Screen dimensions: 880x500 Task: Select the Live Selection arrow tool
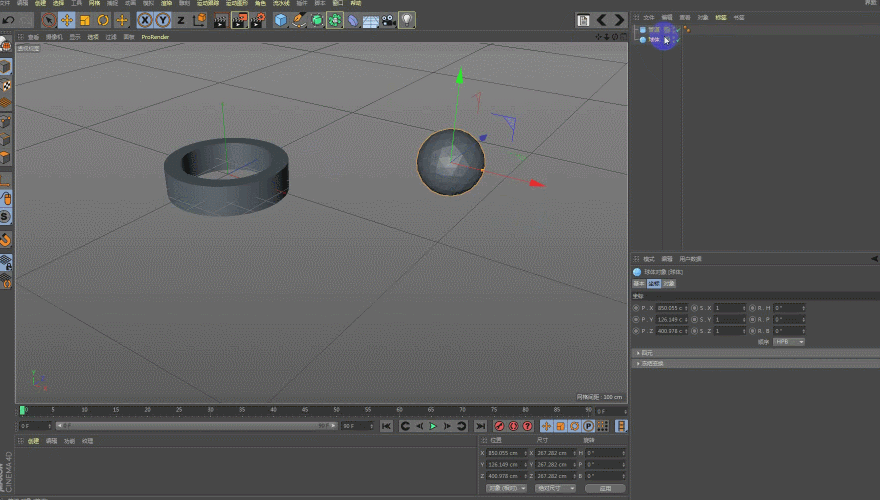48,20
